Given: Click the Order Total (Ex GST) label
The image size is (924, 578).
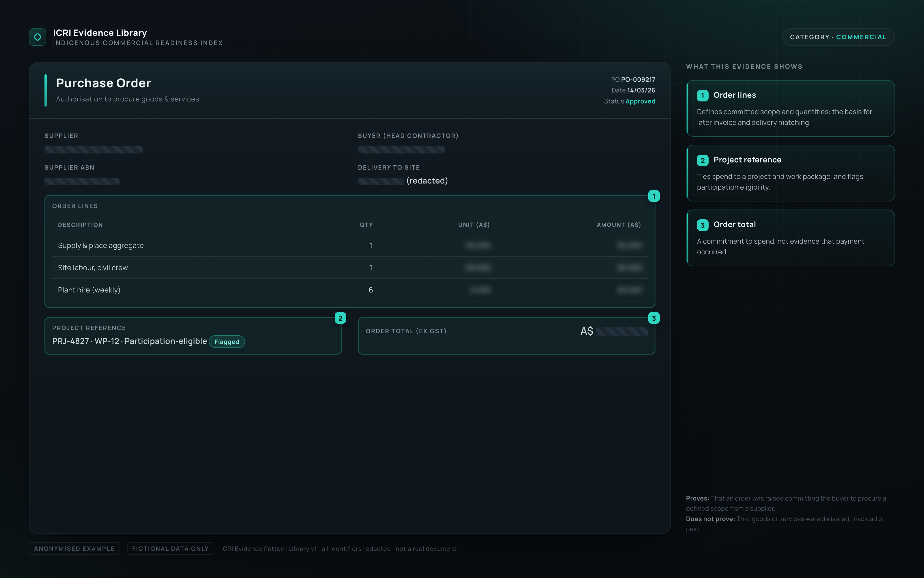Looking at the screenshot, I should 406,331.
